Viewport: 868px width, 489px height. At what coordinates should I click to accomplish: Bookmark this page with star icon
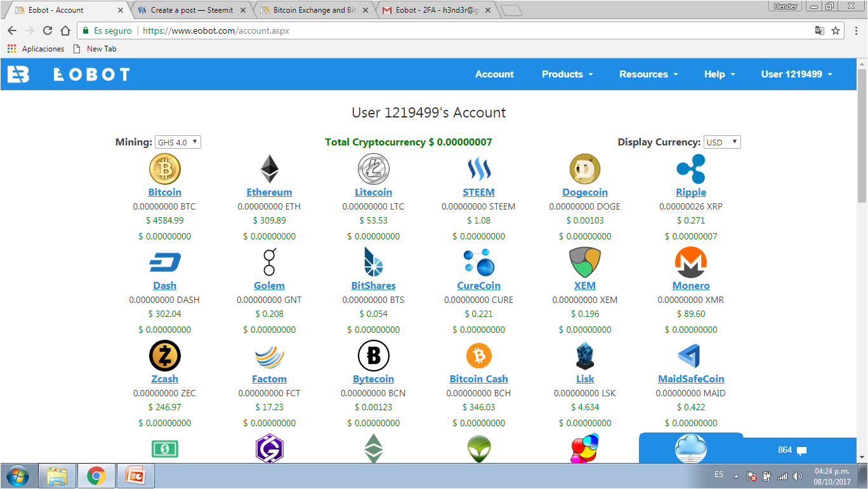coord(836,30)
